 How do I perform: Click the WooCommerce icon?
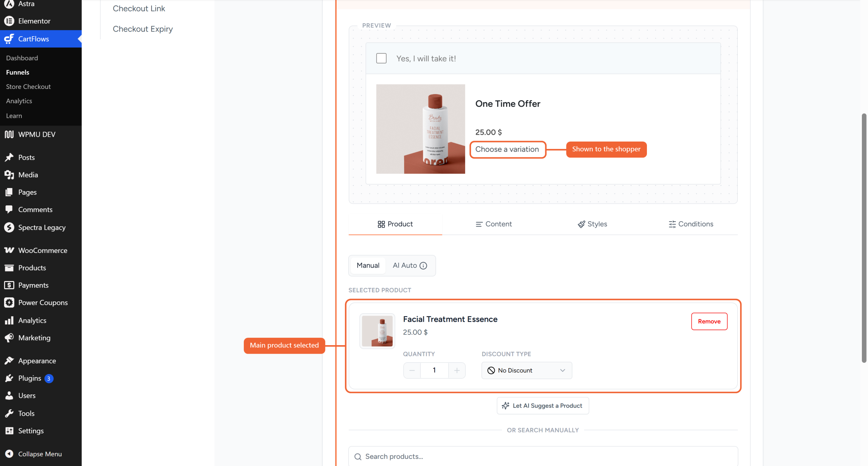coord(9,250)
